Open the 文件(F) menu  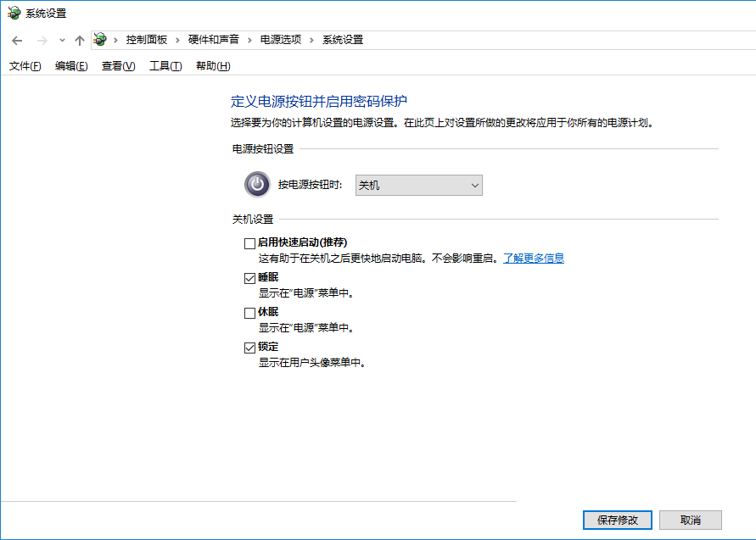click(25, 66)
